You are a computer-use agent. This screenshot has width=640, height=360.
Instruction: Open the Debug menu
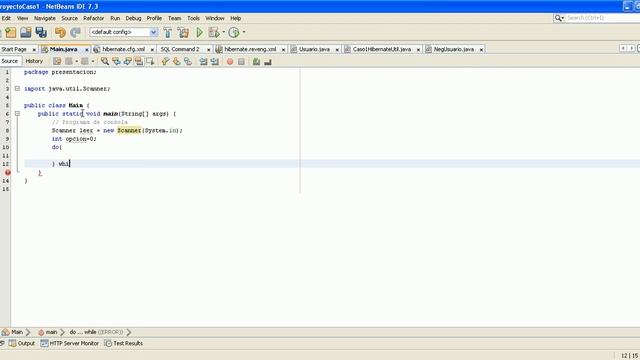click(x=133, y=18)
